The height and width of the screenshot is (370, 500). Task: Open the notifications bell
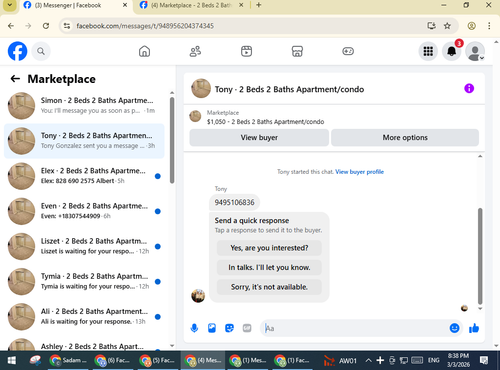pyautogui.click(x=452, y=51)
